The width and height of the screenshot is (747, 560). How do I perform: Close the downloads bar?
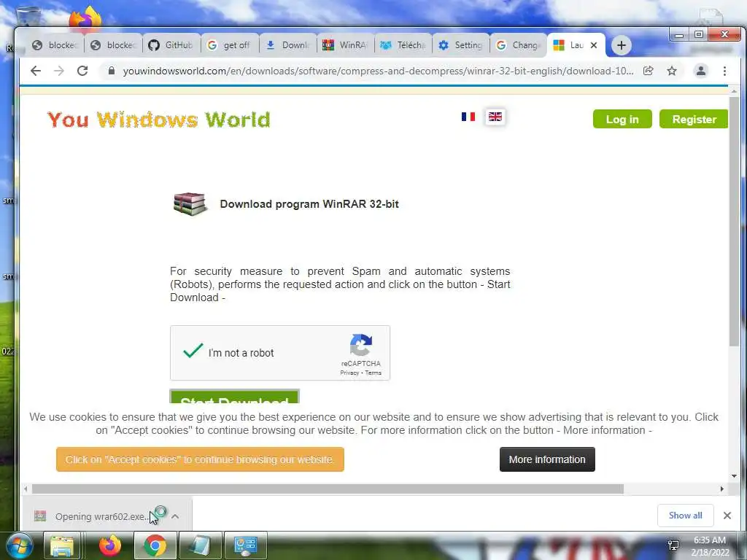click(x=727, y=516)
